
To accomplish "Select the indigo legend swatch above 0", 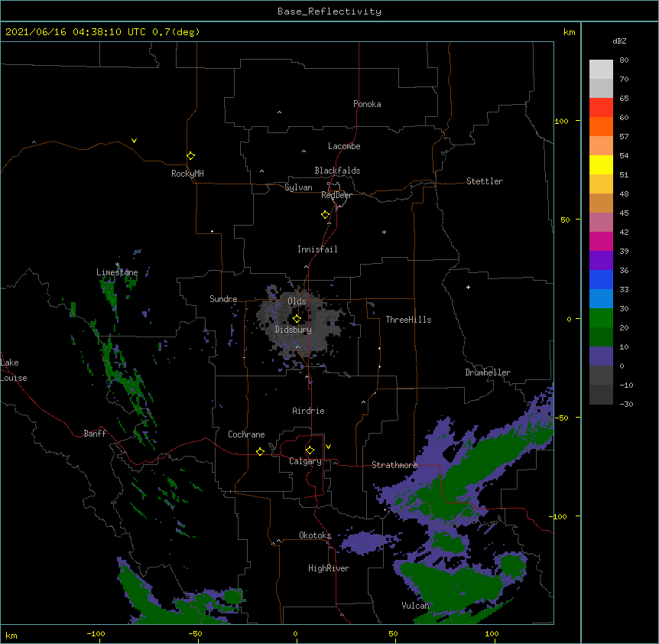I will [601, 356].
